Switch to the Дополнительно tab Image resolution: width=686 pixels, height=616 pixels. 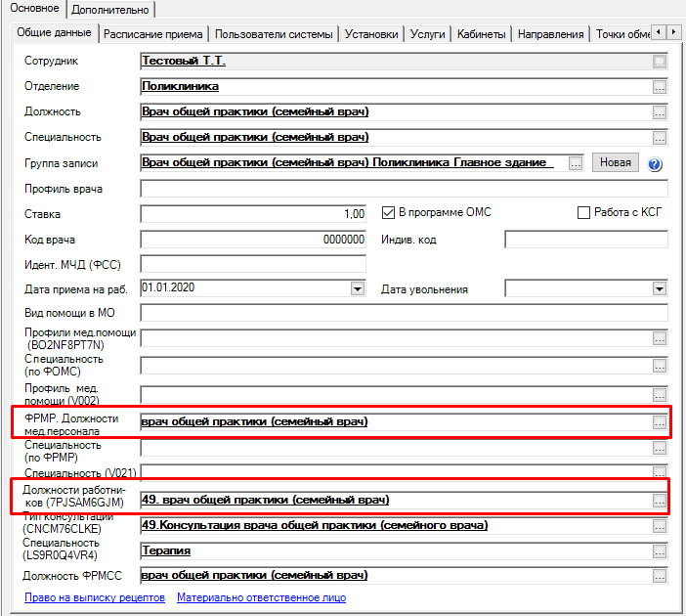pos(110,10)
